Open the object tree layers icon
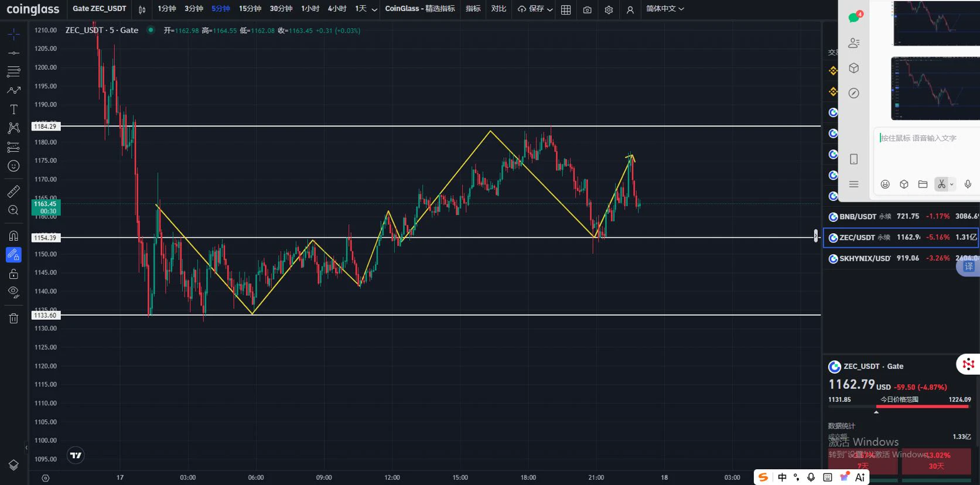The height and width of the screenshot is (485, 980). (13, 465)
